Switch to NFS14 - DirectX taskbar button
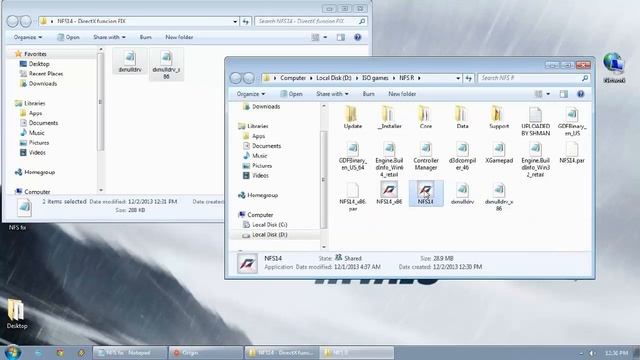This screenshot has width=640, height=360. (282, 353)
